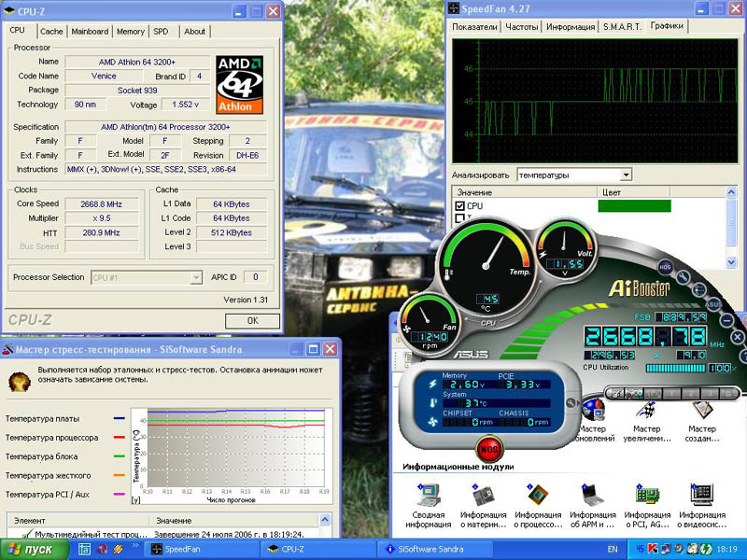Click the Значение column header in SpeedFan
The width and height of the screenshot is (747, 560).
pos(525,192)
